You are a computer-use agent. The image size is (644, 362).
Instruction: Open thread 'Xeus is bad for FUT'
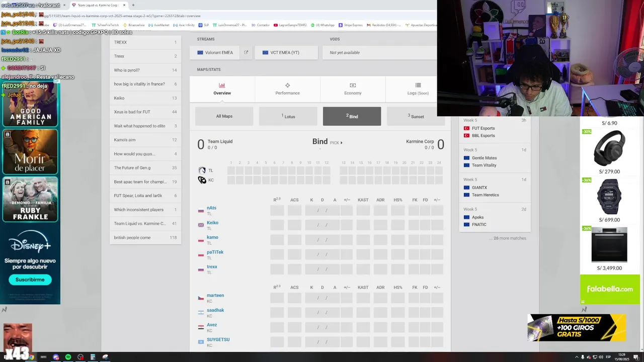[x=145, y=112]
